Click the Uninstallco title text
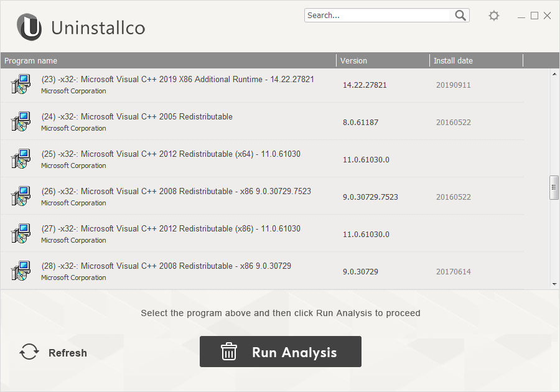 pos(98,28)
